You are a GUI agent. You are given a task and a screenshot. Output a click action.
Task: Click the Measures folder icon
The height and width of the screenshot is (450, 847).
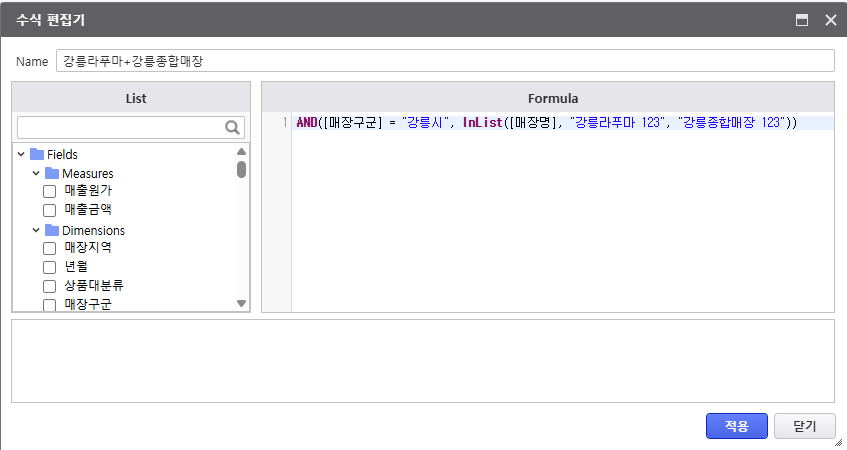pos(52,173)
